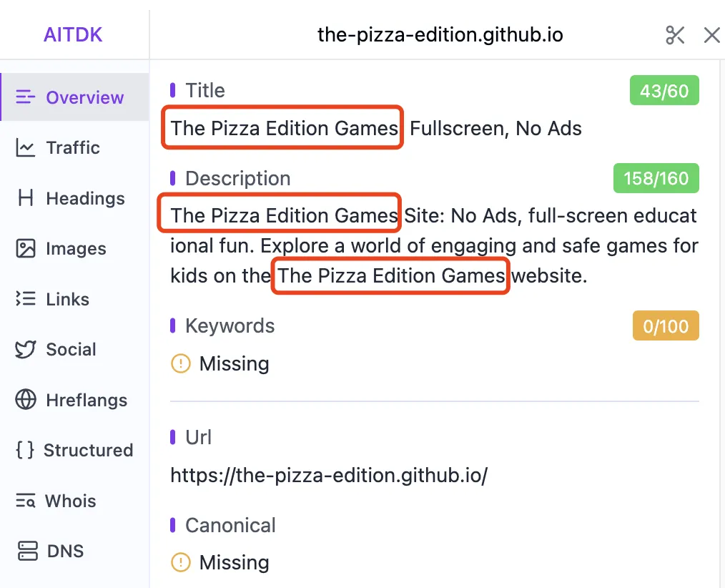
Task: Click the Structured braces icon
Action: pos(24,451)
